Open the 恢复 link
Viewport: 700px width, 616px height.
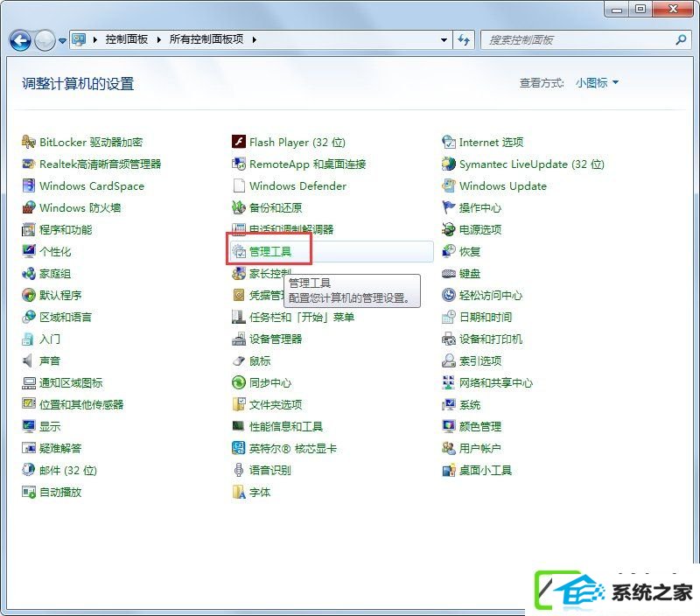coord(470,251)
